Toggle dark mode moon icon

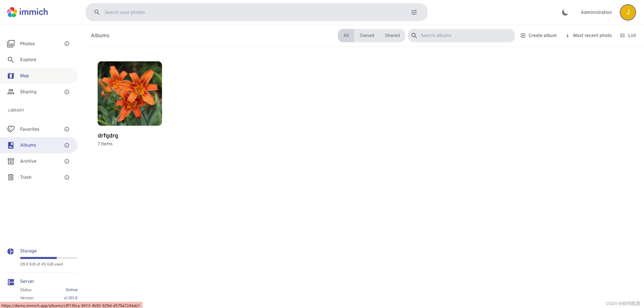pyautogui.click(x=565, y=12)
